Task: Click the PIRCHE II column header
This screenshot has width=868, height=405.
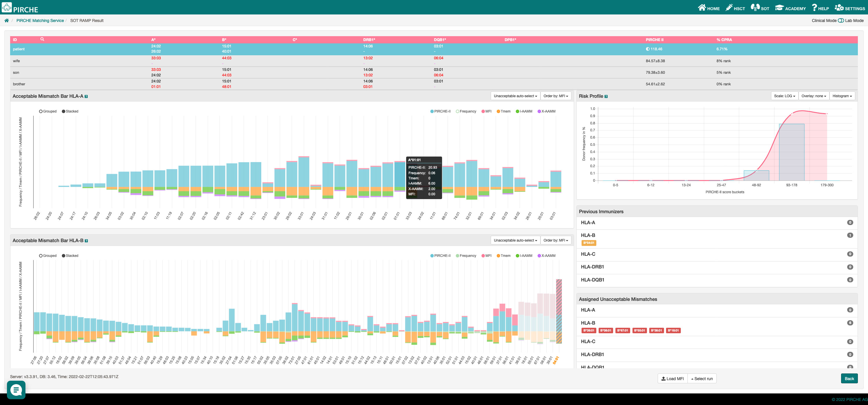Action: (x=654, y=40)
